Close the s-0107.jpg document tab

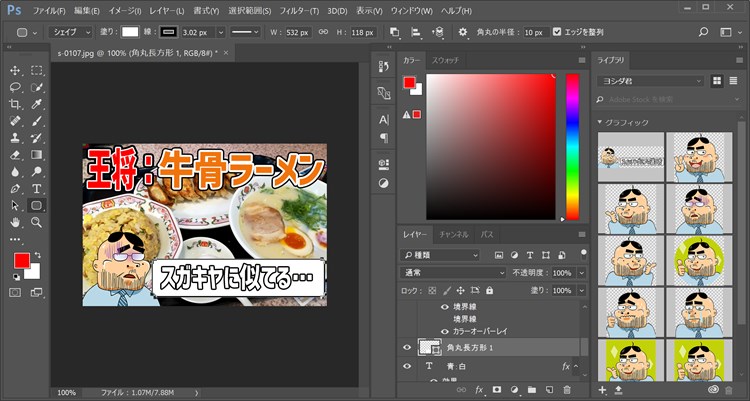click(x=226, y=53)
